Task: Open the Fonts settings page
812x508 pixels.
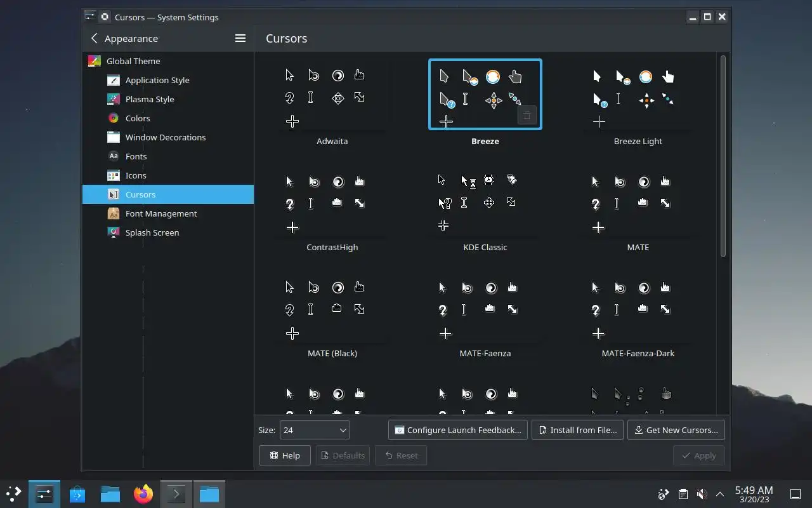Action: coord(168,156)
